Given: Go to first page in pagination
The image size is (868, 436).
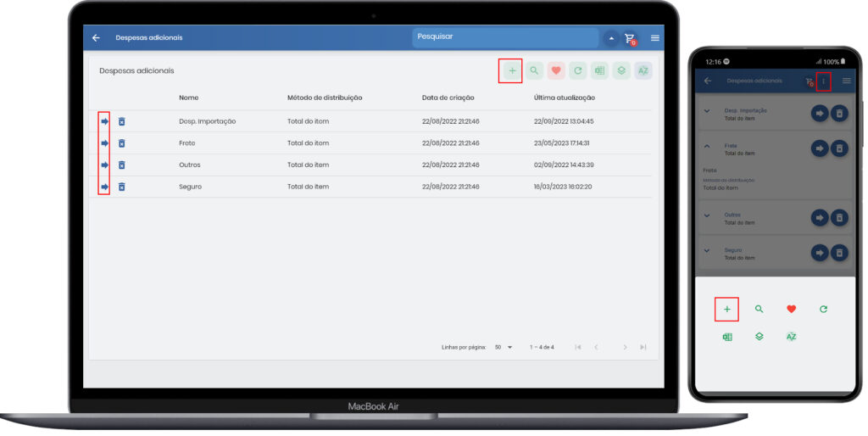Looking at the screenshot, I should (578, 348).
